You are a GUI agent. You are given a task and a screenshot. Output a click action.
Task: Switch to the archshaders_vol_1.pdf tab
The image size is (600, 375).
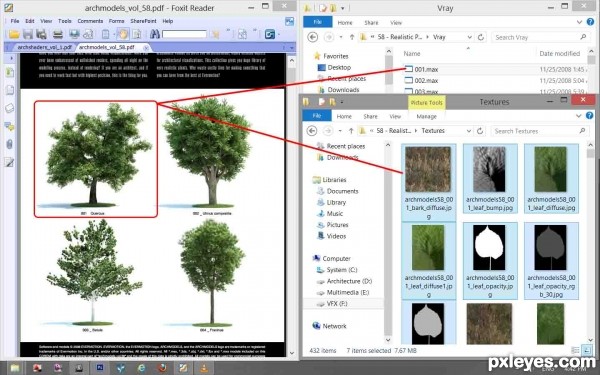[x=44, y=47]
